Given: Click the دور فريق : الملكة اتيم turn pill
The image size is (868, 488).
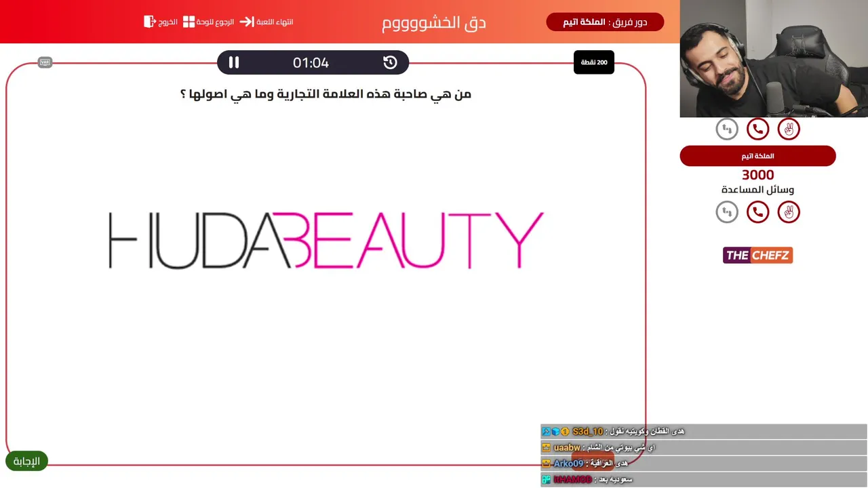Looking at the screenshot, I should tap(605, 22).
